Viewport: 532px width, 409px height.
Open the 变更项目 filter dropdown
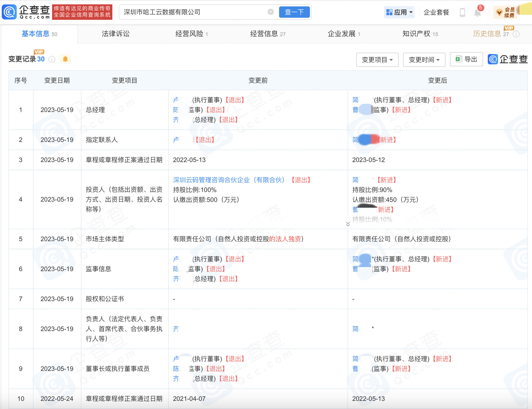[377, 60]
